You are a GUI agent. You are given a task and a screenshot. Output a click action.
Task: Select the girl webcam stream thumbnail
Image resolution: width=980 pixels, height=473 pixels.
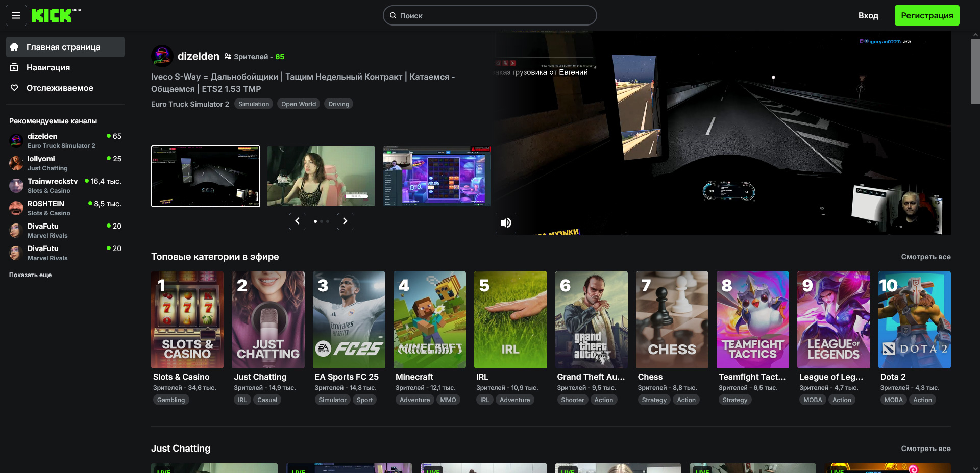(321, 176)
